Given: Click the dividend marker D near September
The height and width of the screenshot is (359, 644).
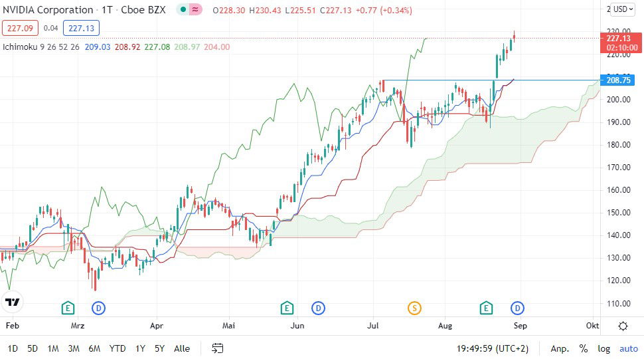Looking at the screenshot, I should (x=518, y=308).
